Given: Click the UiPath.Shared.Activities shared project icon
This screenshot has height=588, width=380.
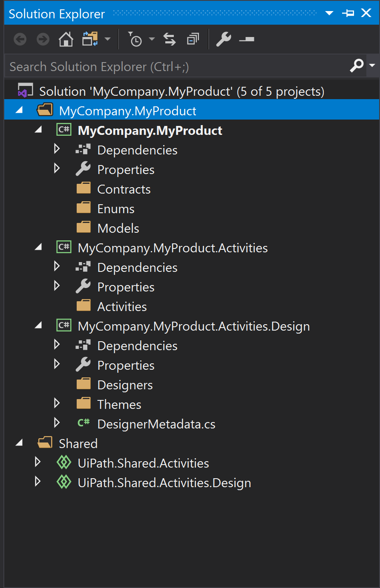Looking at the screenshot, I should click(64, 462).
